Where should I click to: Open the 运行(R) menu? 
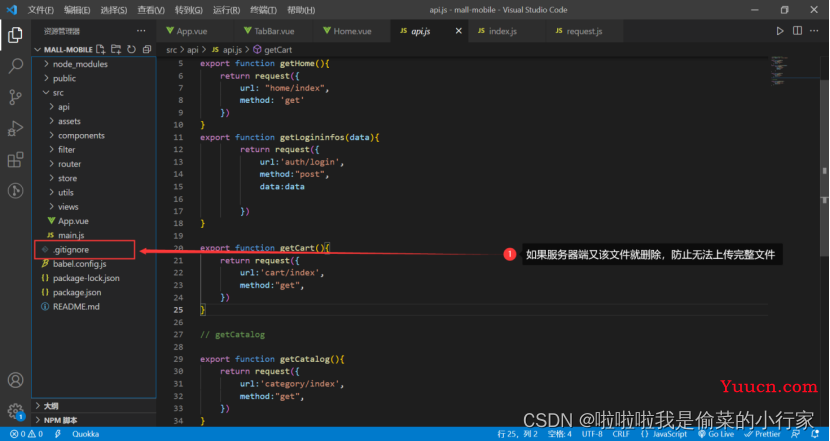click(227, 10)
